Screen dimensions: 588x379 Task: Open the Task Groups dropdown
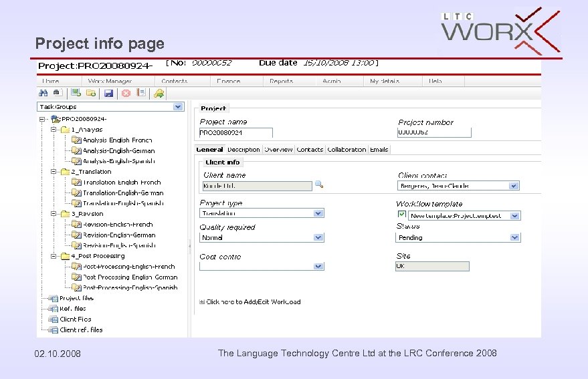pos(178,107)
